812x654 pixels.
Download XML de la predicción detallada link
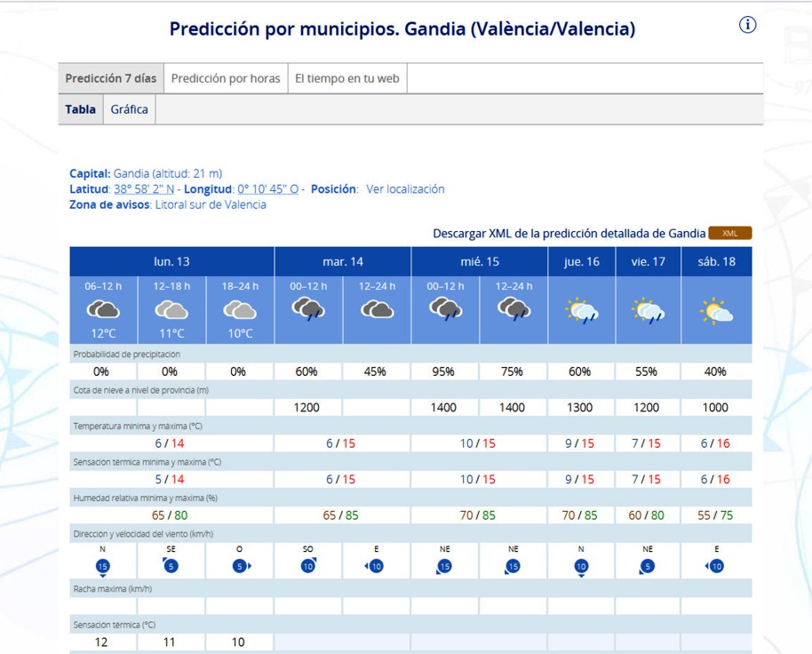(x=569, y=234)
